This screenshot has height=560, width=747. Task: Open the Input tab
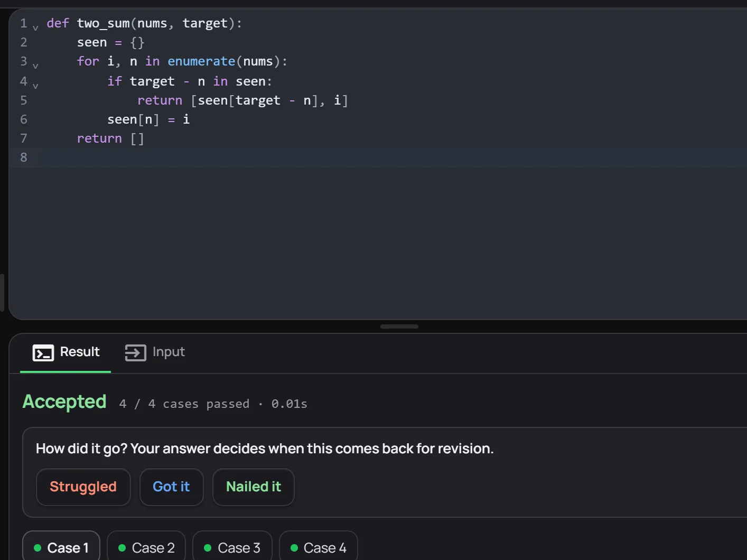pyautogui.click(x=155, y=352)
